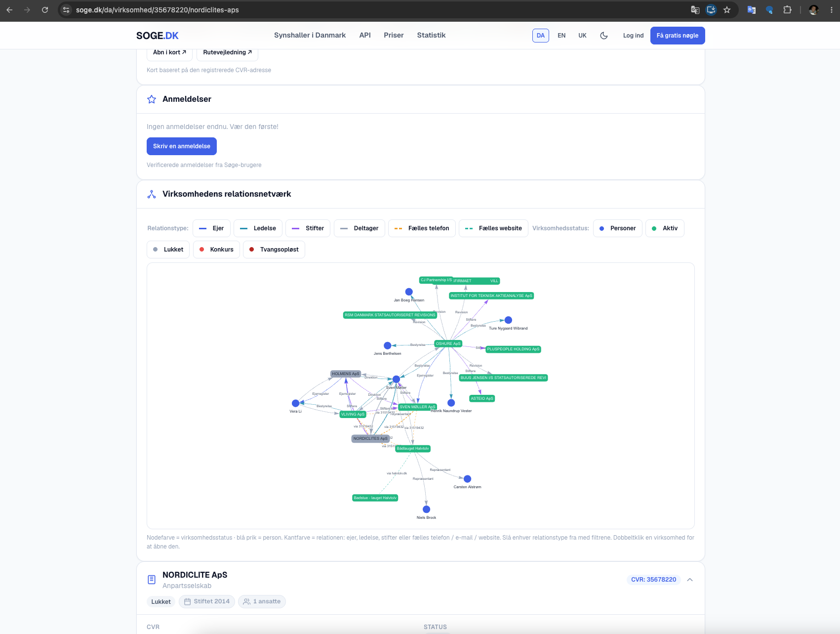Click the NORDICLITES ApS company node
The height and width of the screenshot is (634, 840).
coord(370,438)
